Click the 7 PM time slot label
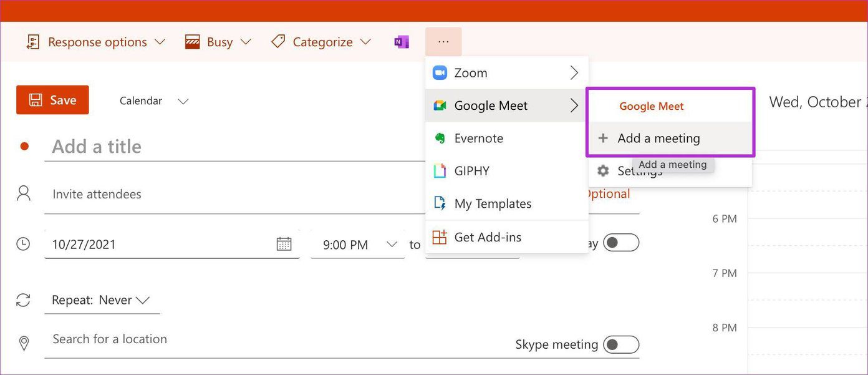This screenshot has width=868, height=375. [x=725, y=273]
